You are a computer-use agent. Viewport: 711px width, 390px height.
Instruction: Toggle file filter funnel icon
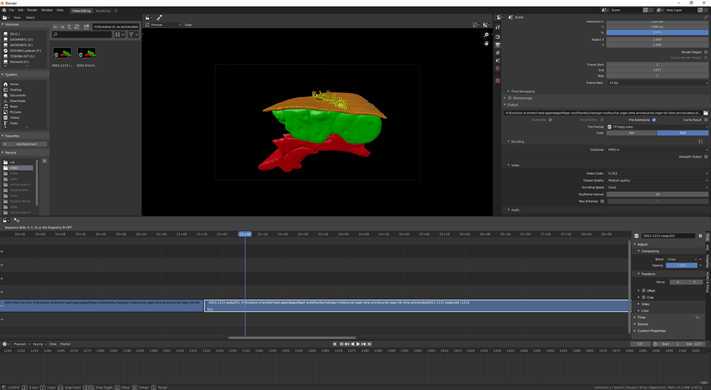click(x=131, y=34)
